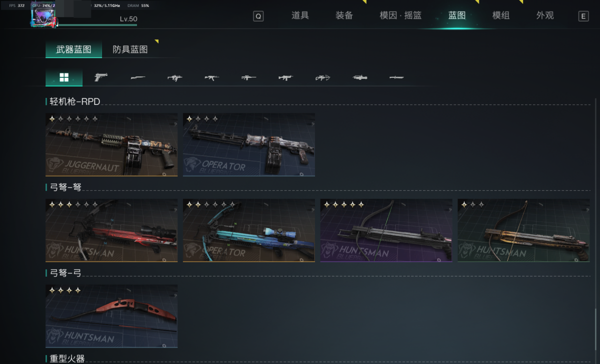Filter blueprints by AK assault rifle icon
This screenshot has width=600, height=364.
pos(212,77)
